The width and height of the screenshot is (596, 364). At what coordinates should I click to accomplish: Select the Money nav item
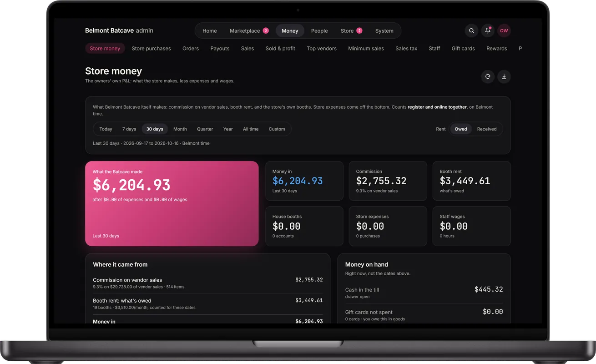point(290,30)
